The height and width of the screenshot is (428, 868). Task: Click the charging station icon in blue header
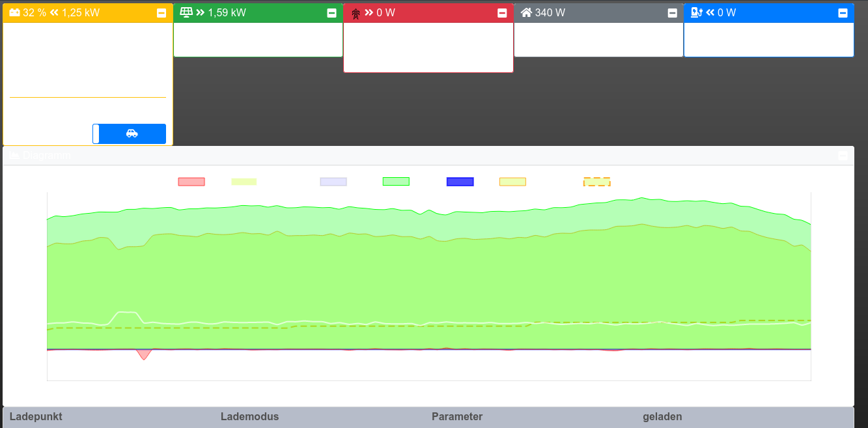[696, 13]
